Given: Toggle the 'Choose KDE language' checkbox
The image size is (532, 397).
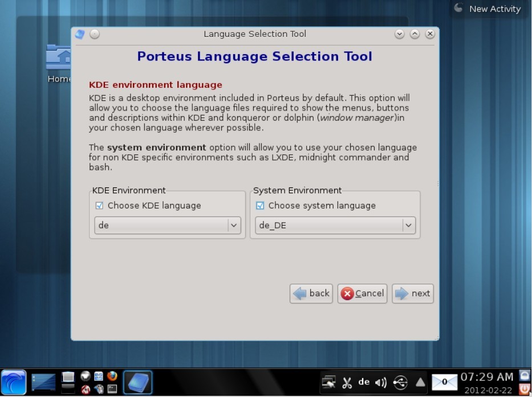Looking at the screenshot, I should (x=99, y=206).
